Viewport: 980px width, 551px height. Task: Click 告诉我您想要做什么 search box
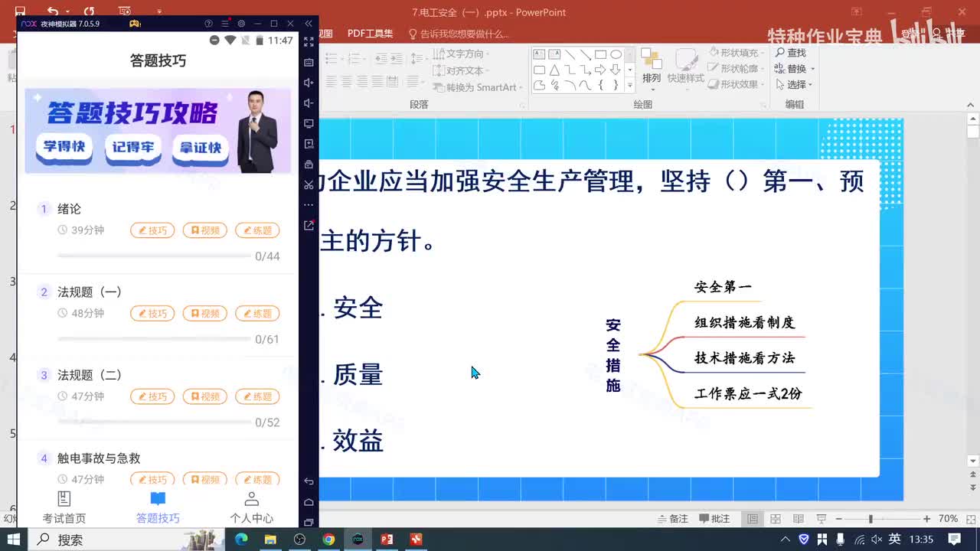click(x=458, y=34)
